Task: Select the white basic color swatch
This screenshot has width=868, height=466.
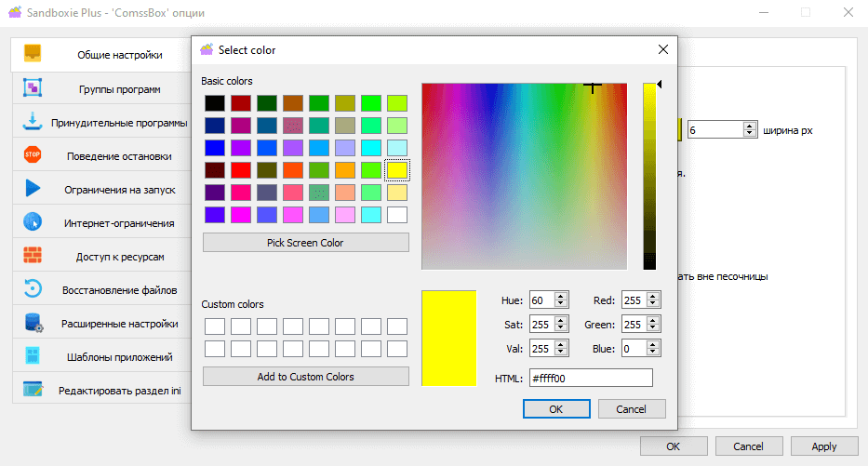Action: (397, 215)
